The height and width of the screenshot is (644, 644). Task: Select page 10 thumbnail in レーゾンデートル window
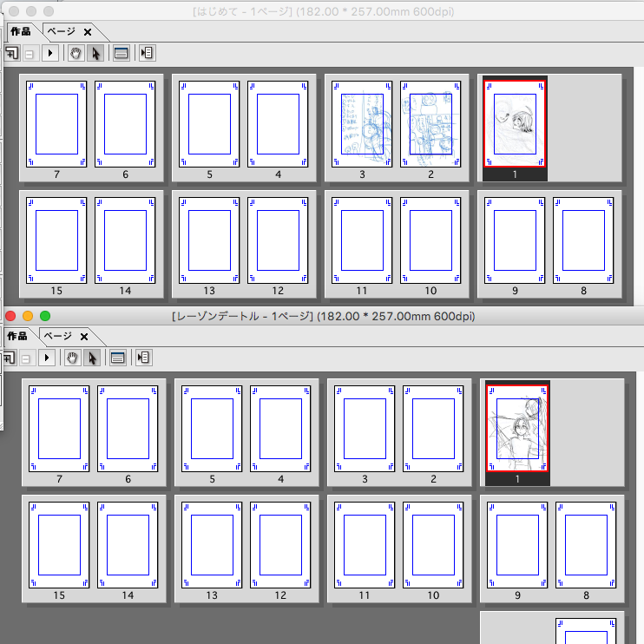[433, 544]
